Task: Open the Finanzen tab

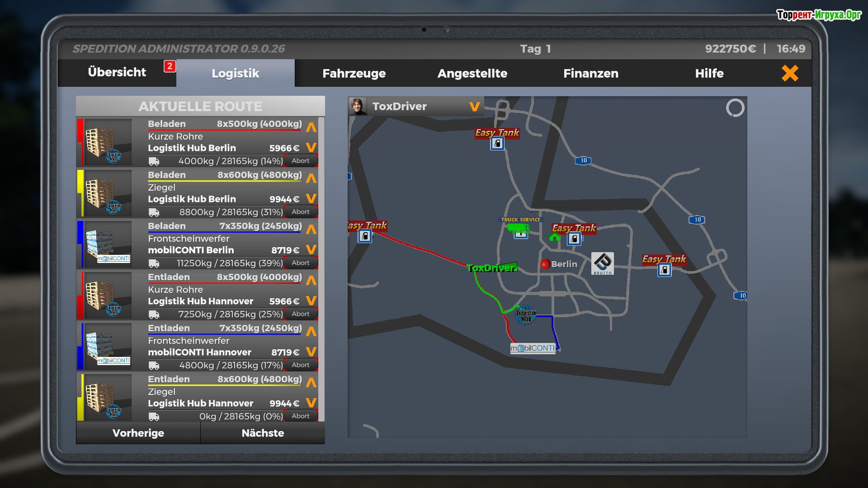Action: pyautogui.click(x=590, y=73)
